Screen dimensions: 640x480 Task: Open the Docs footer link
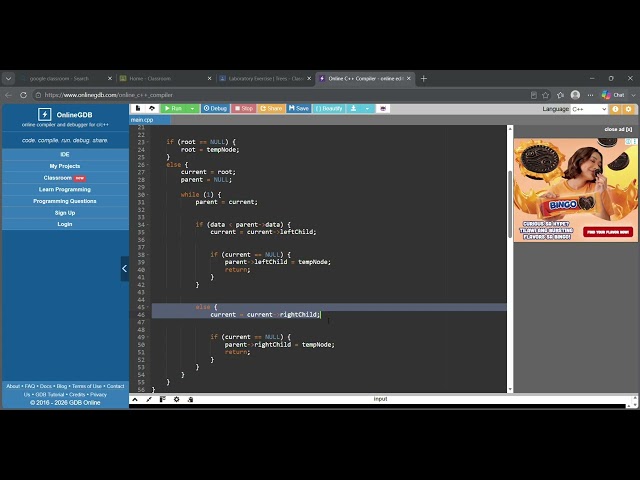pos(46,386)
